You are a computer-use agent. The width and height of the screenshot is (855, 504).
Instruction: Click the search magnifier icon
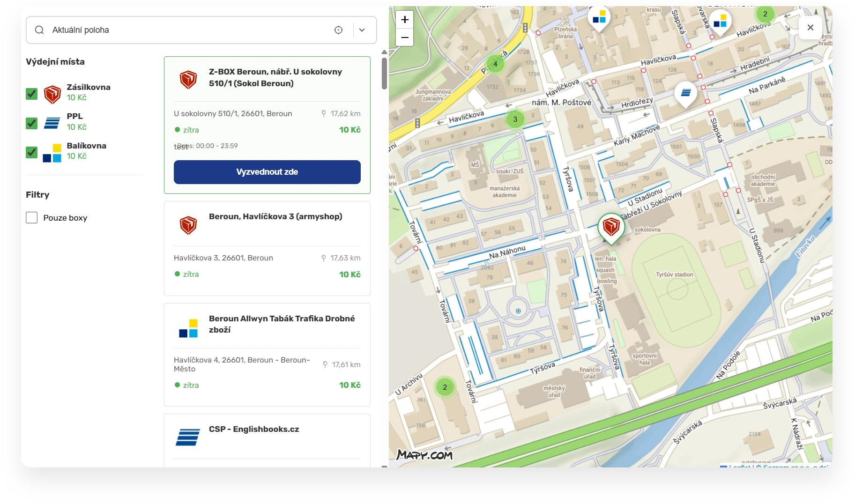tap(40, 30)
